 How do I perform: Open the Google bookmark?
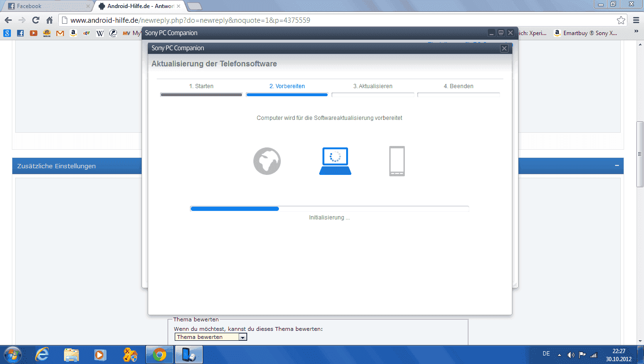(7, 33)
